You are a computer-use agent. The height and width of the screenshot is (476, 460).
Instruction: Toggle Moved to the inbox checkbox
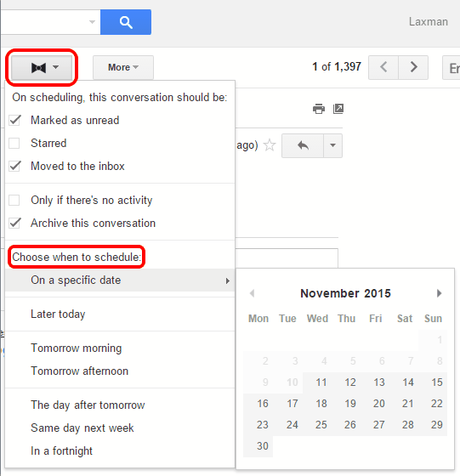(14, 166)
